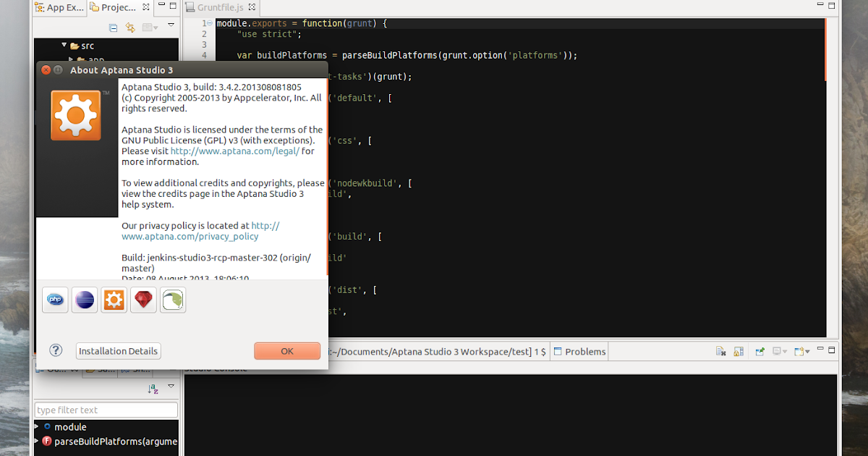This screenshot has width=868, height=456.
Task: Click the Clear Console icon
Action: point(720,352)
